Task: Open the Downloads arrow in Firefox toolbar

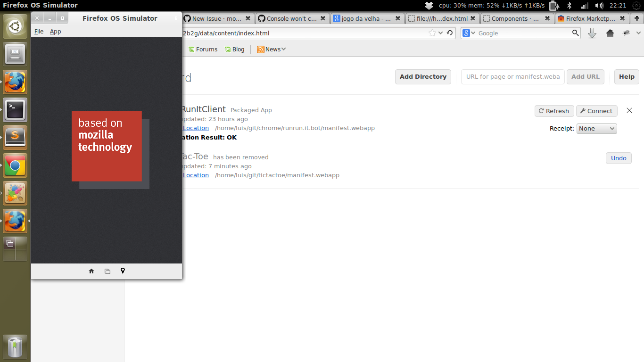Action: click(592, 33)
